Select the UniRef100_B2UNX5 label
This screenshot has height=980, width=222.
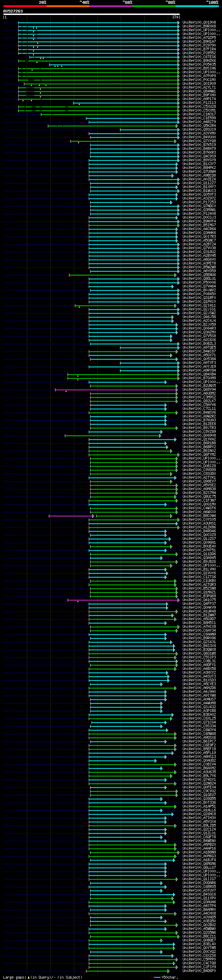(199, 386)
